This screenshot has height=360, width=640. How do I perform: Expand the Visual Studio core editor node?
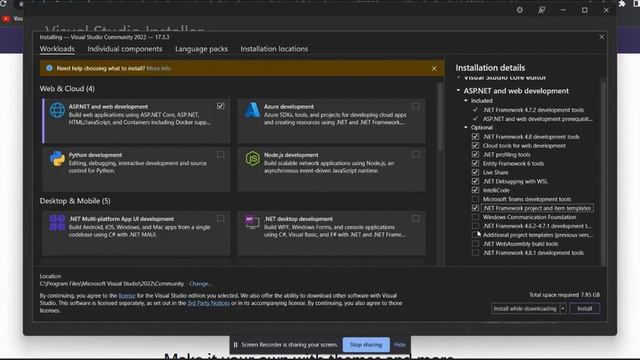click(x=458, y=77)
